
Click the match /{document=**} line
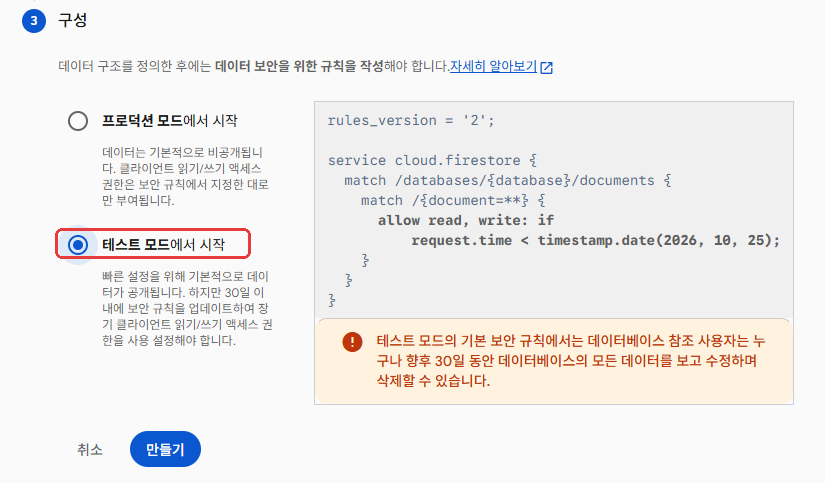[x=453, y=200]
